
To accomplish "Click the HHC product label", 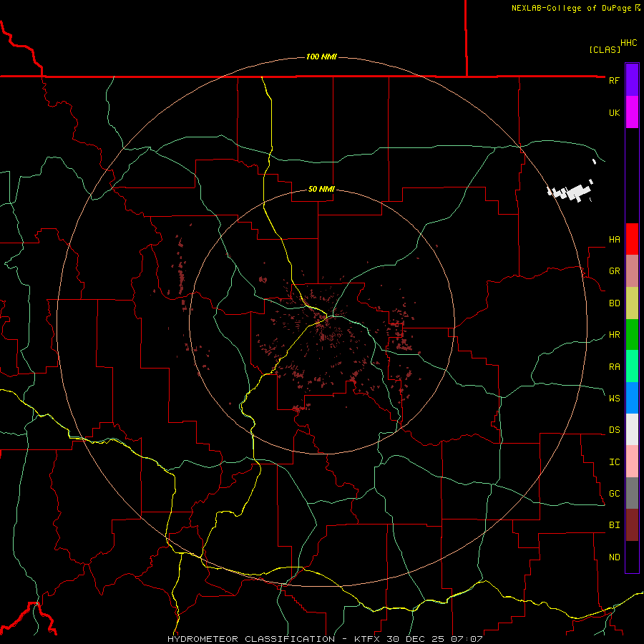I will click(x=628, y=43).
